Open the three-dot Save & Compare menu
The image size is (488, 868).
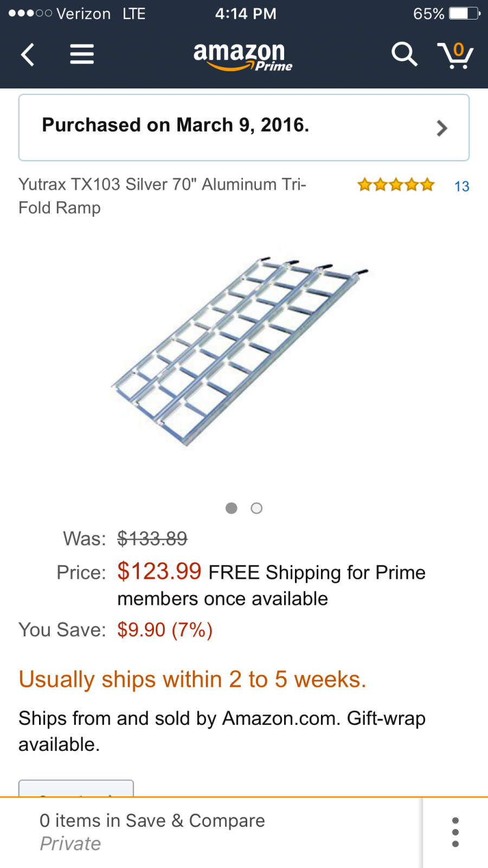(455, 832)
